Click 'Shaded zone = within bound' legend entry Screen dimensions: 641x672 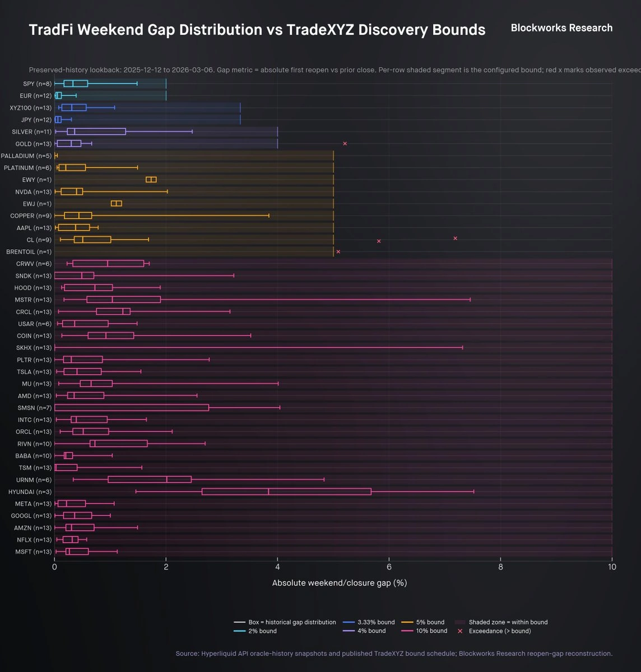(x=501, y=622)
